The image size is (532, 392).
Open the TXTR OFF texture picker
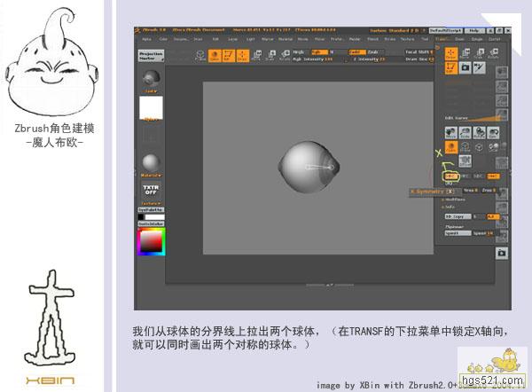151,190
